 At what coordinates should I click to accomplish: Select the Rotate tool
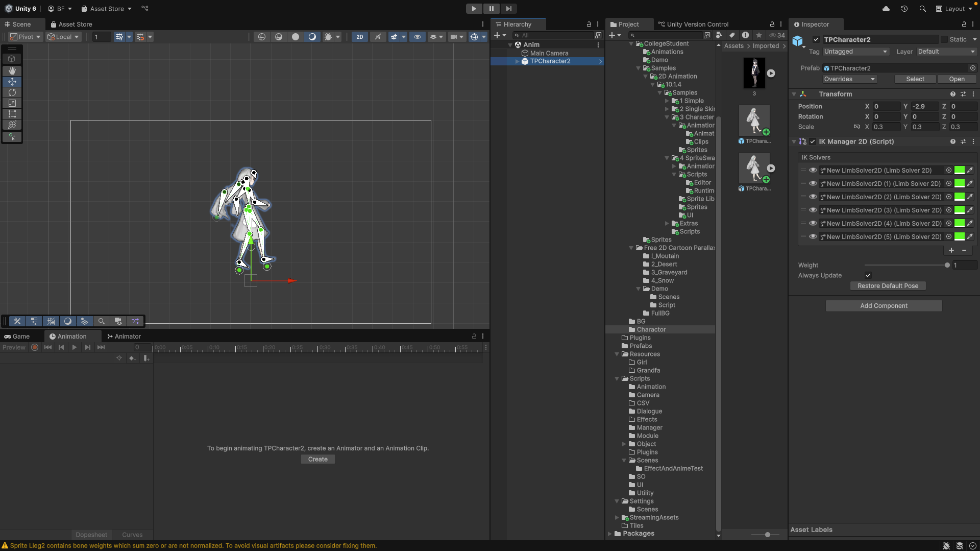coord(12,92)
